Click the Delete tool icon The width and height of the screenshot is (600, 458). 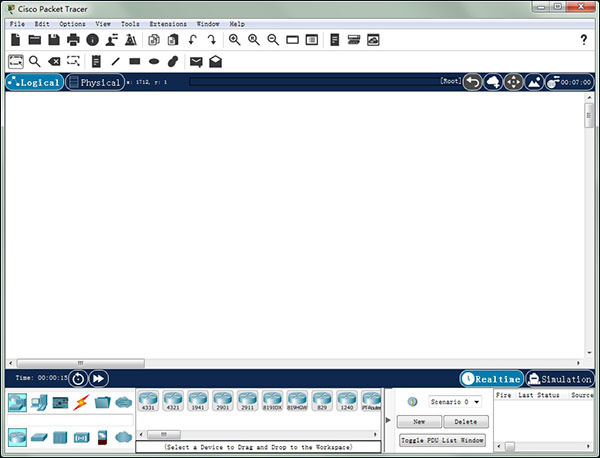point(55,62)
